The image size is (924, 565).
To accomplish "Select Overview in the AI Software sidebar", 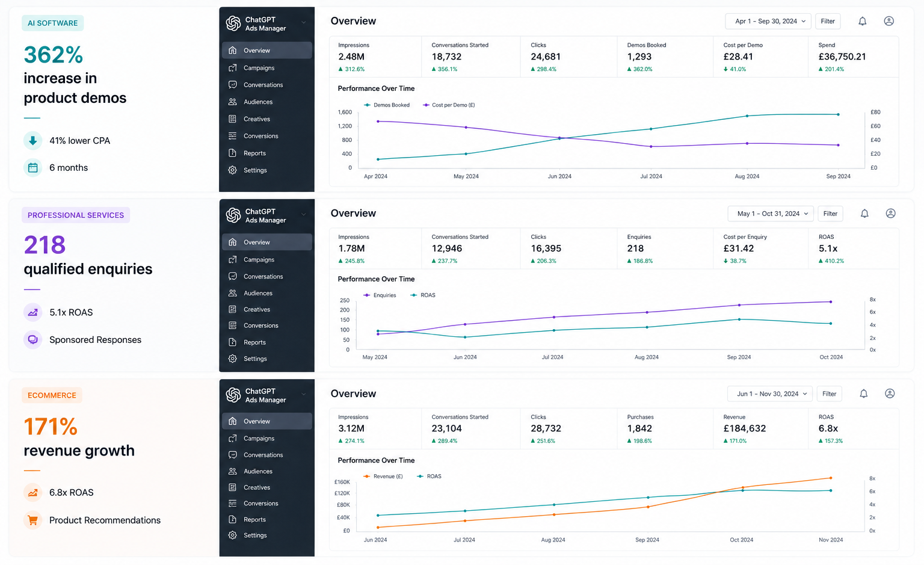I will pos(267,51).
